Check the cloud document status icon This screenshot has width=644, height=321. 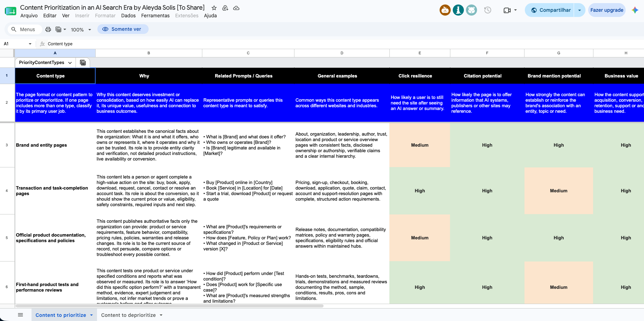point(236,8)
